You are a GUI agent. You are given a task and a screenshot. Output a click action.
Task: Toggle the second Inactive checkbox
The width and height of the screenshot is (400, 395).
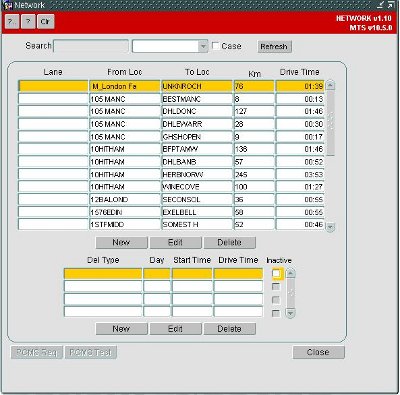click(x=276, y=286)
